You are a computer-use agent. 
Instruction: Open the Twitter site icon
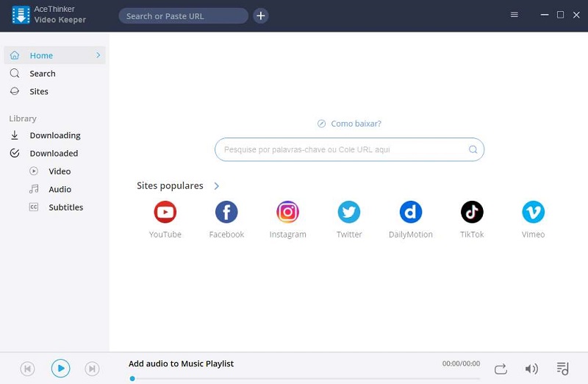pos(349,212)
